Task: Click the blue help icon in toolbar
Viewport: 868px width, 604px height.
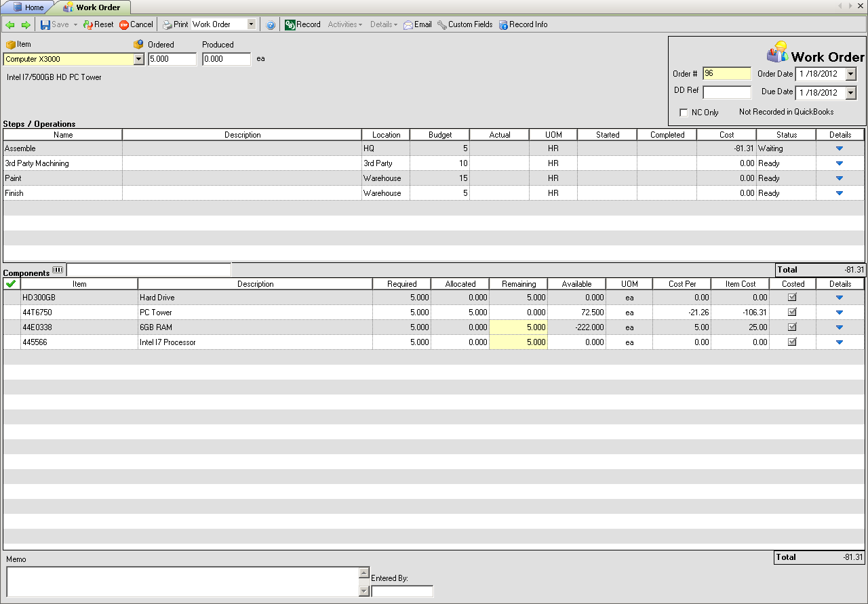Action: pos(271,25)
